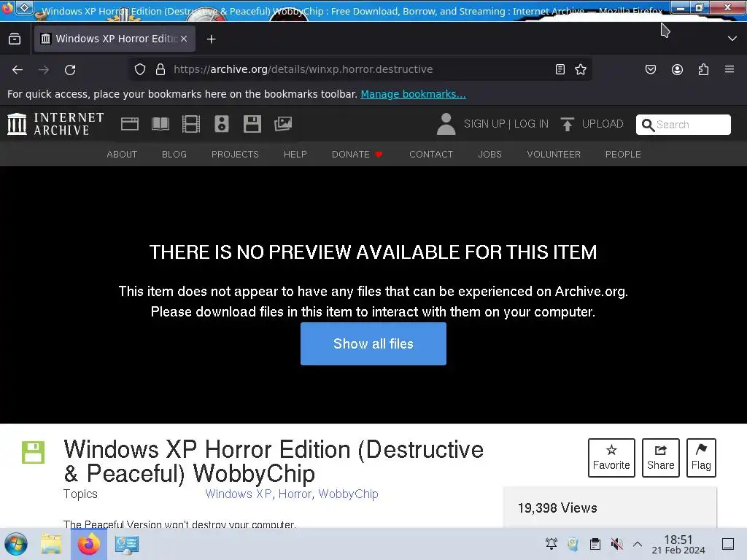Open the HELP menu item

(x=295, y=155)
